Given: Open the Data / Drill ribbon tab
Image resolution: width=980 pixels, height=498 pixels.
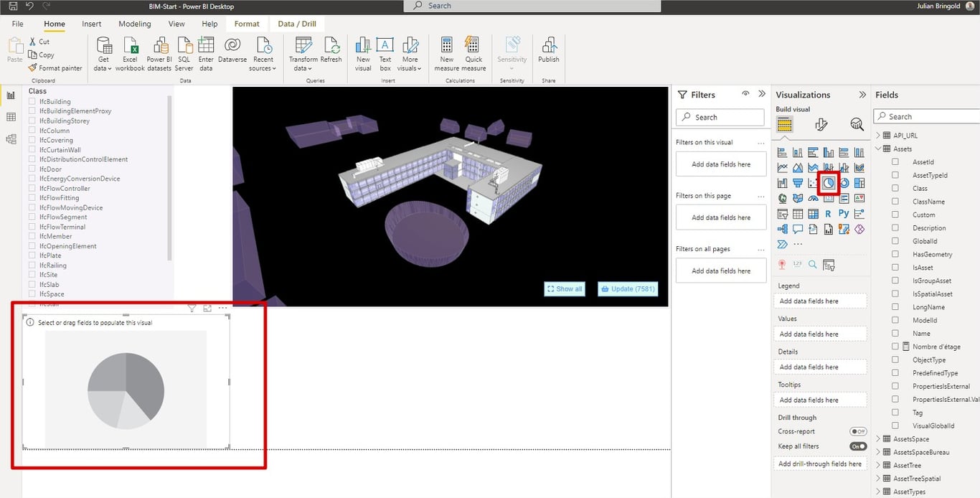Looking at the screenshot, I should 297,24.
